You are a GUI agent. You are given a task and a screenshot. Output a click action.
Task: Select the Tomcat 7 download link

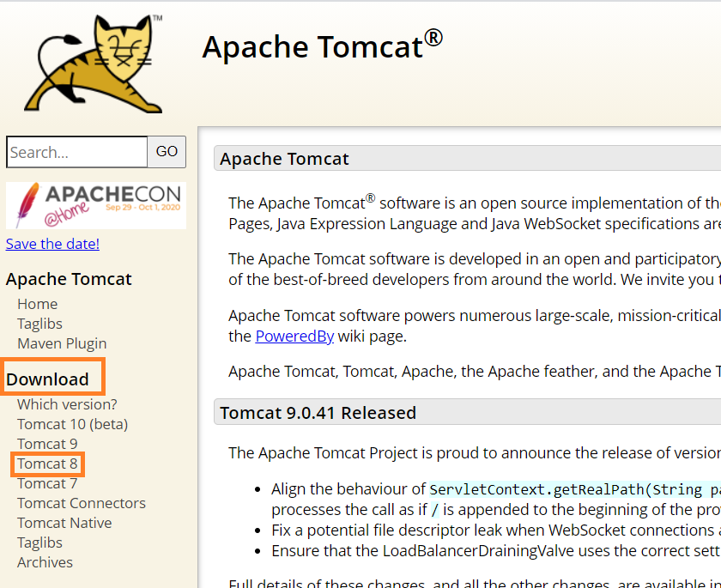click(x=47, y=483)
